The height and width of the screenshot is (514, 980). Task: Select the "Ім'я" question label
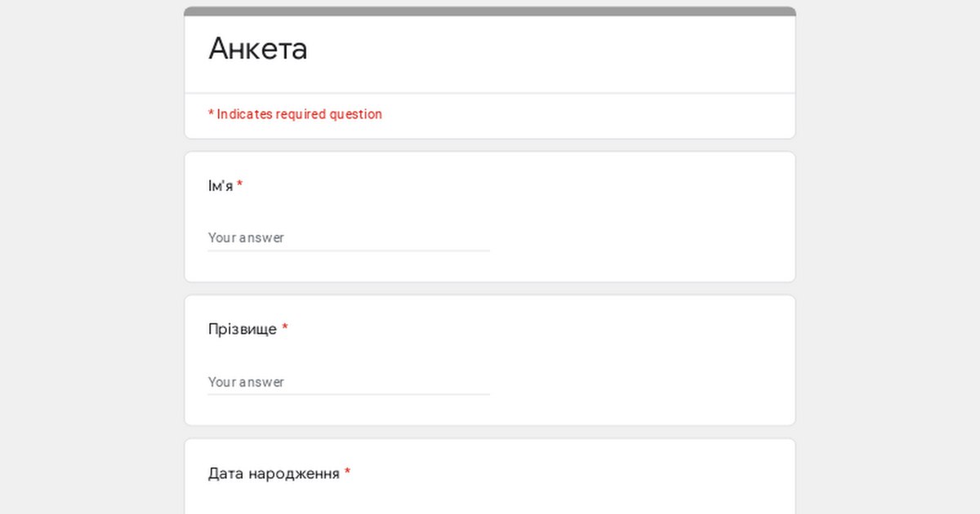click(x=220, y=186)
